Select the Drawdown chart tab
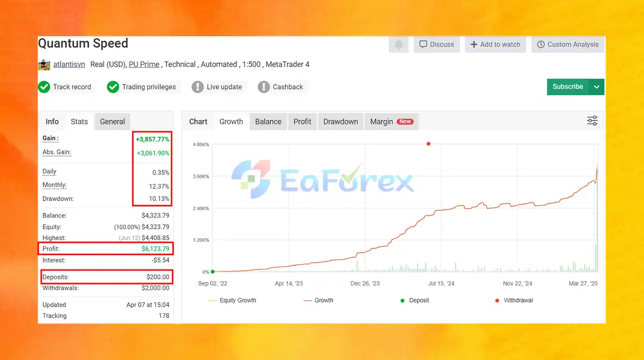 pos(341,122)
